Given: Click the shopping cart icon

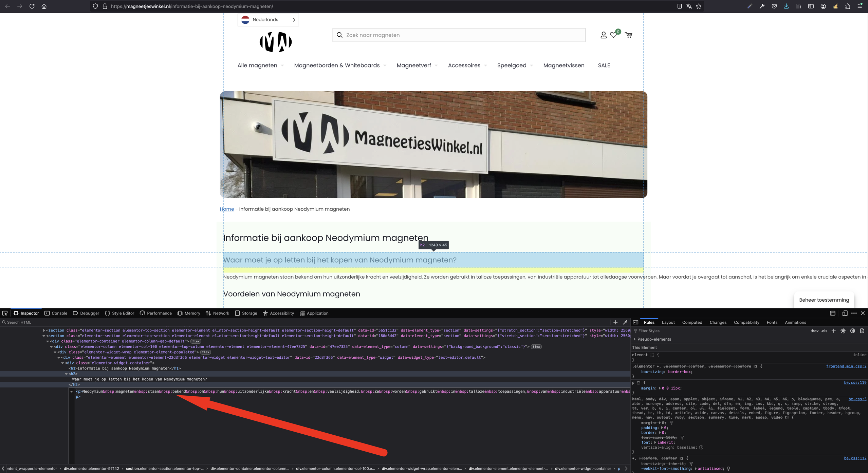Looking at the screenshot, I should [629, 35].
